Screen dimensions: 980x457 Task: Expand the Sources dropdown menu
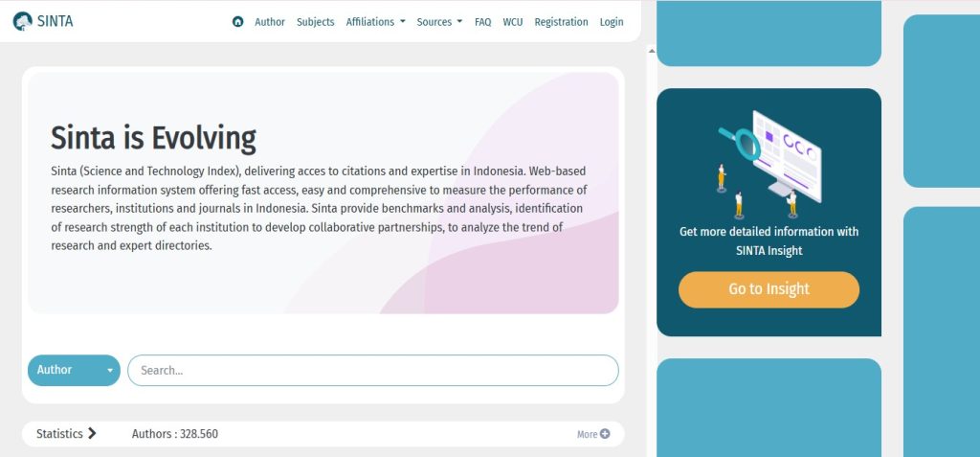tap(439, 22)
